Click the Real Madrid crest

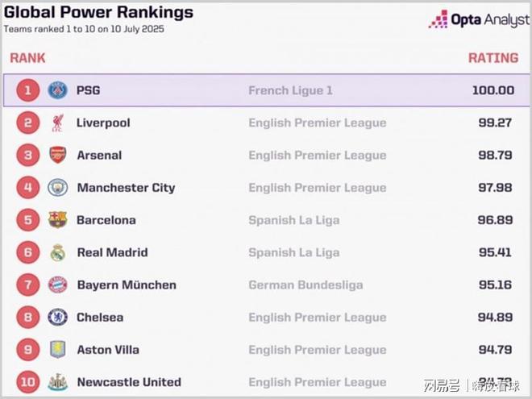click(57, 252)
